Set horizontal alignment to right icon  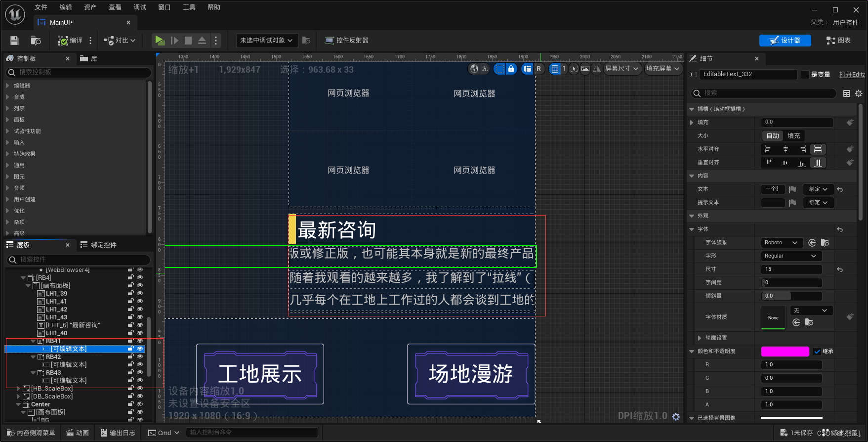pos(803,149)
